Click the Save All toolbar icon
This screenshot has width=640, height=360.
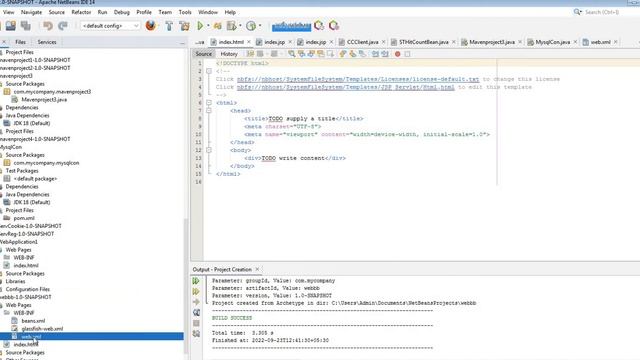pos(26,26)
